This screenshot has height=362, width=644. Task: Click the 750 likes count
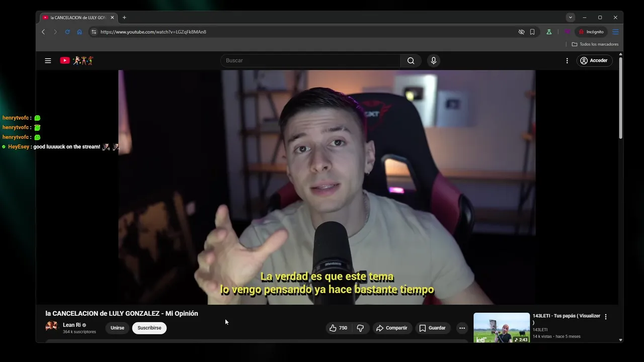tap(343, 328)
